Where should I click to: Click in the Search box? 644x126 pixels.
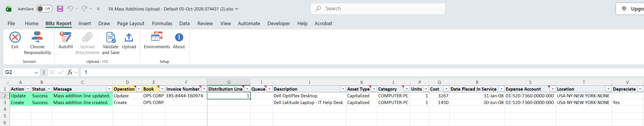tap(378, 9)
